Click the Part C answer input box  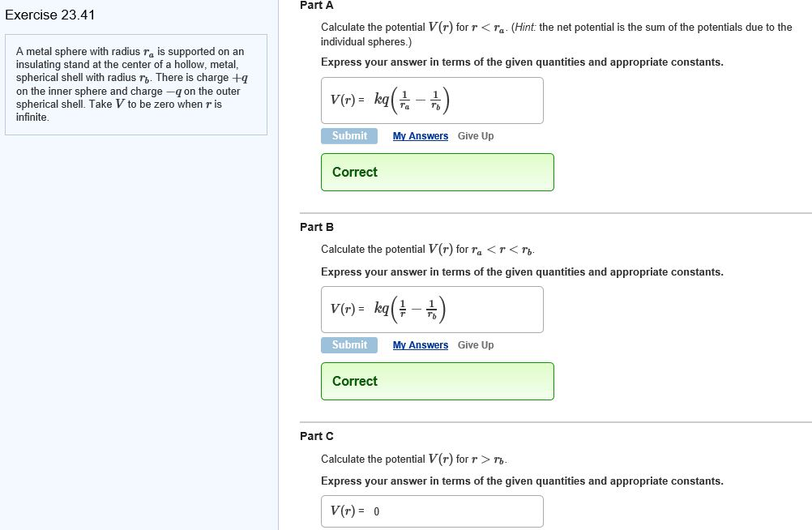(x=432, y=511)
